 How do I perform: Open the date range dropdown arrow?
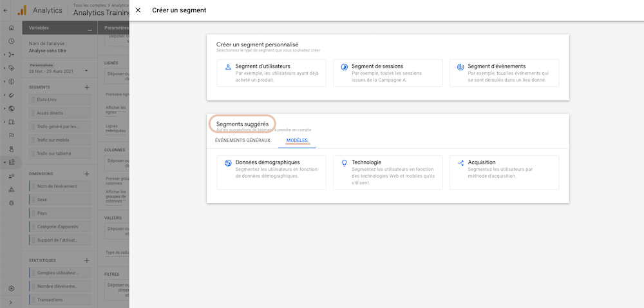pos(86,71)
